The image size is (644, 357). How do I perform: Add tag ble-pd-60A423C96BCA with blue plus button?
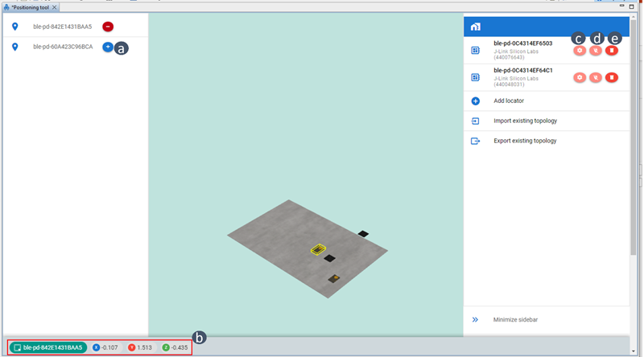[x=108, y=47]
